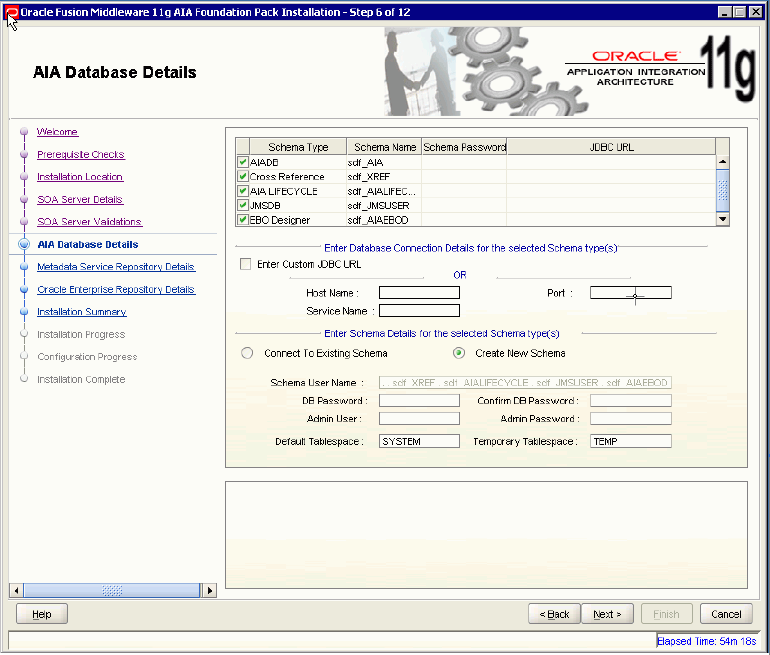The width and height of the screenshot is (770, 655).
Task: Click the AIA Database Details step marker
Action: (x=24, y=244)
